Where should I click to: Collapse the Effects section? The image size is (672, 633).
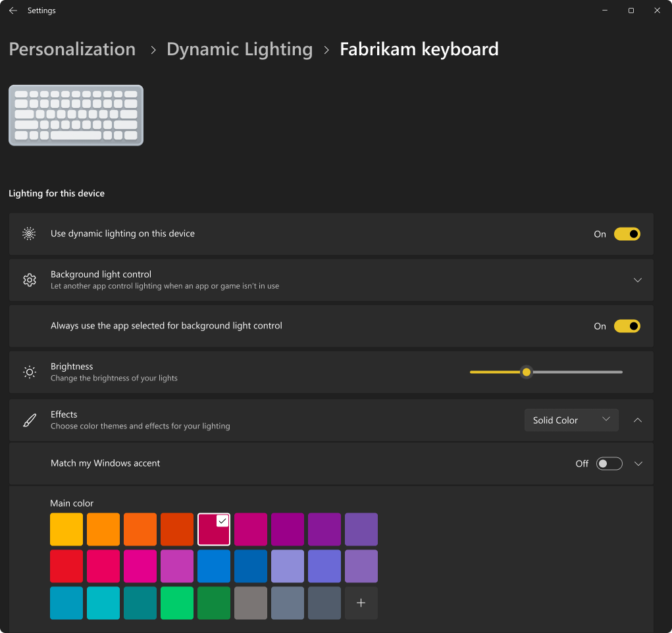(637, 420)
